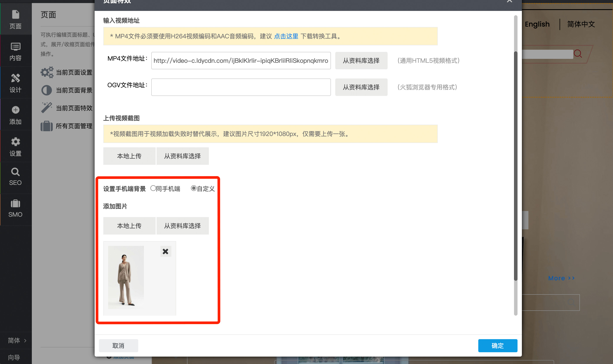Screen dimensions: 613x364
Task: Click the dialog vertical scrollbar
Action: (x=516, y=166)
